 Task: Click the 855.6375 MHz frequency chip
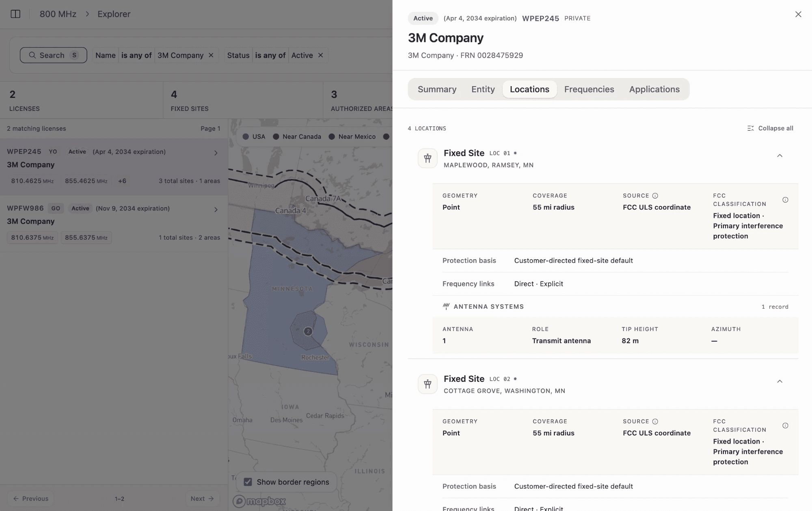coord(86,238)
